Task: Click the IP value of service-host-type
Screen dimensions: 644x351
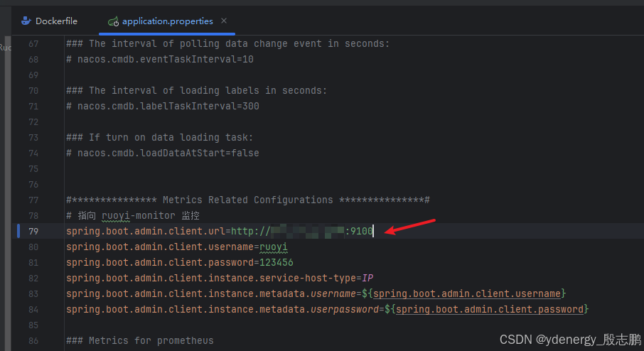Action: pyautogui.click(x=368, y=278)
